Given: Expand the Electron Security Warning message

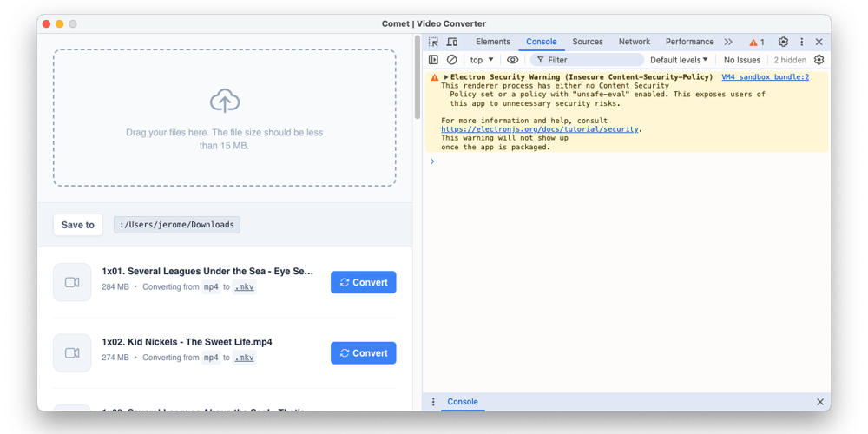Looking at the screenshot, I should click(x=446, y=77).
